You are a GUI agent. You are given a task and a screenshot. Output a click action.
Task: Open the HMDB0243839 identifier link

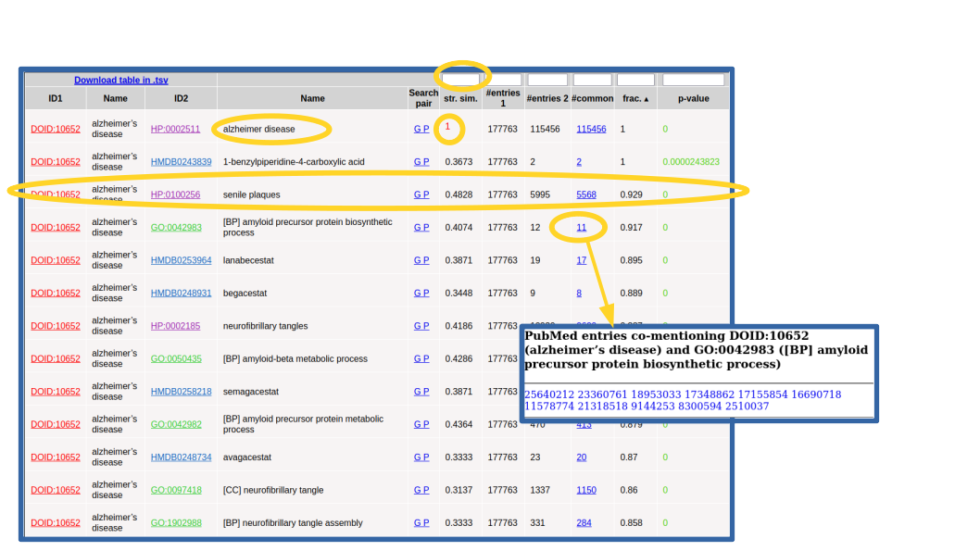pos(181,162)
